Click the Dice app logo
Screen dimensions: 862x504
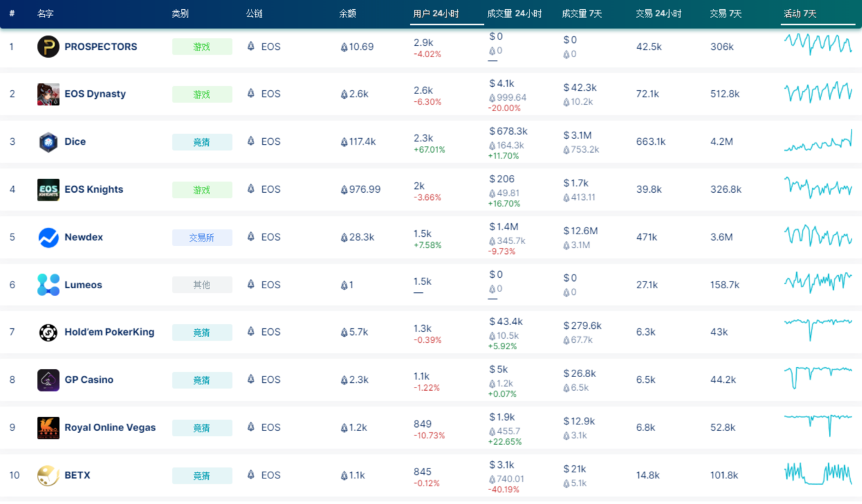[48, 142]
